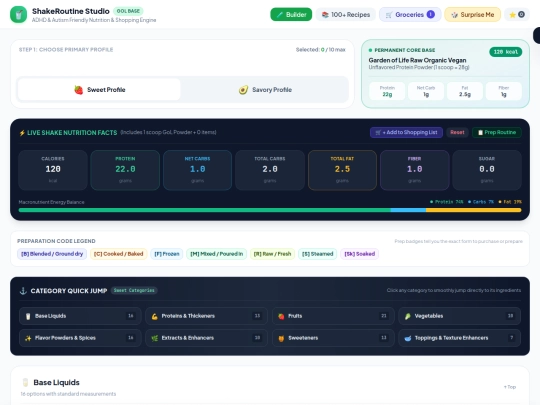Click Garden of Life Raw Organic Vegan title

417,60
